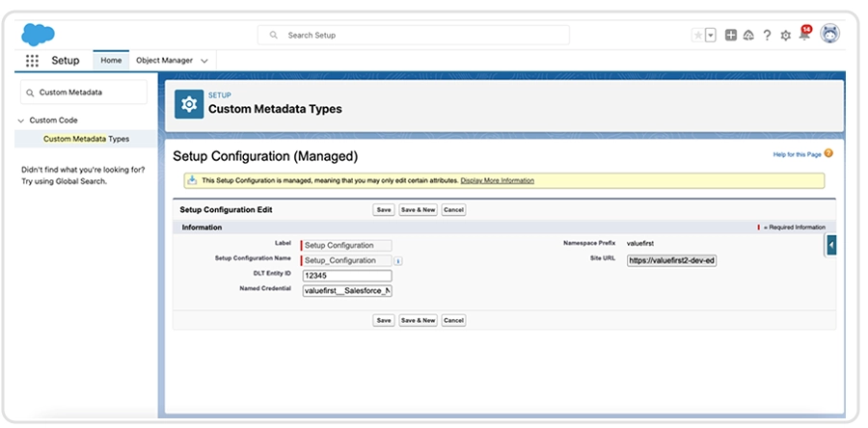
Task: Click the Search Setup box
Action: click(413, 35)
